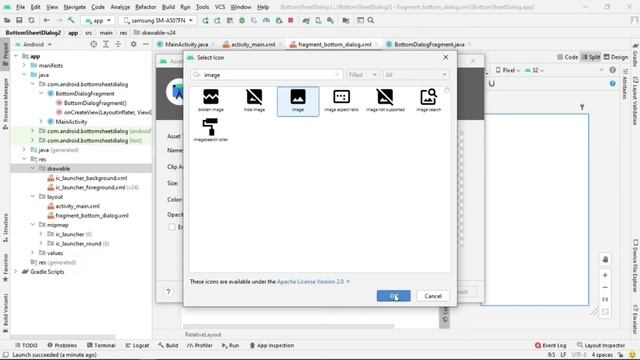640x360 pixels.
Task: Click OK in Select Icon dialog
Action: (393, 296)
